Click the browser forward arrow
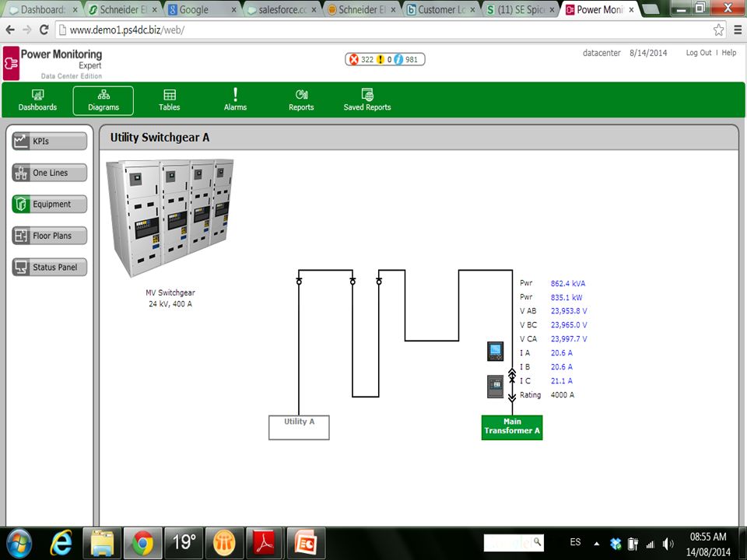The height and width of the screenshot is (560, 747). [x=27, y=30]
